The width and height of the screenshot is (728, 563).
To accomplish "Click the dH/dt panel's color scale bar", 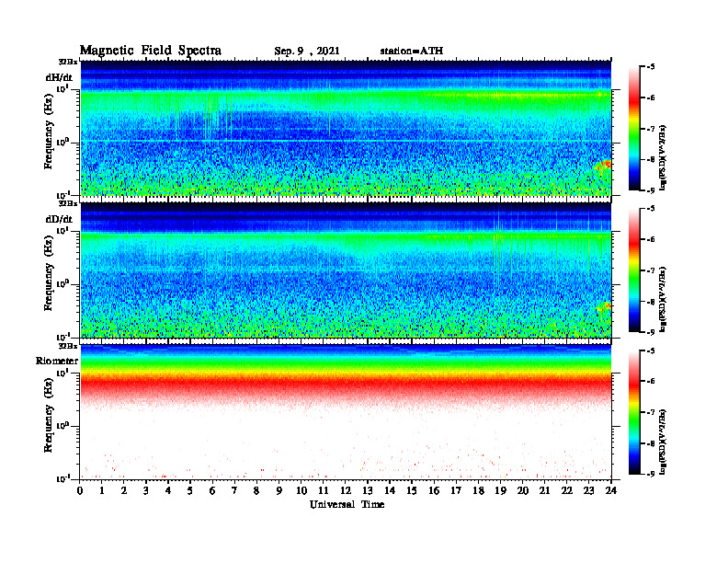I will (634, 129).
